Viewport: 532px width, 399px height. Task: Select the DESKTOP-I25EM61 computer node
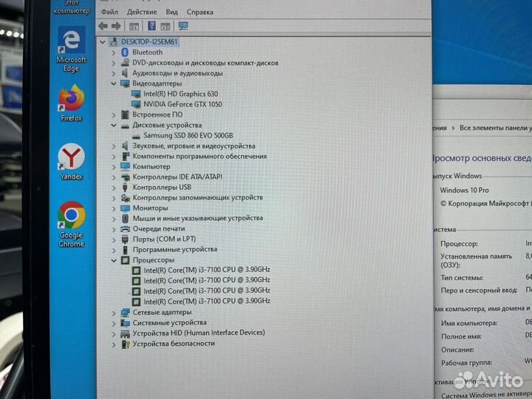[149, 41]
